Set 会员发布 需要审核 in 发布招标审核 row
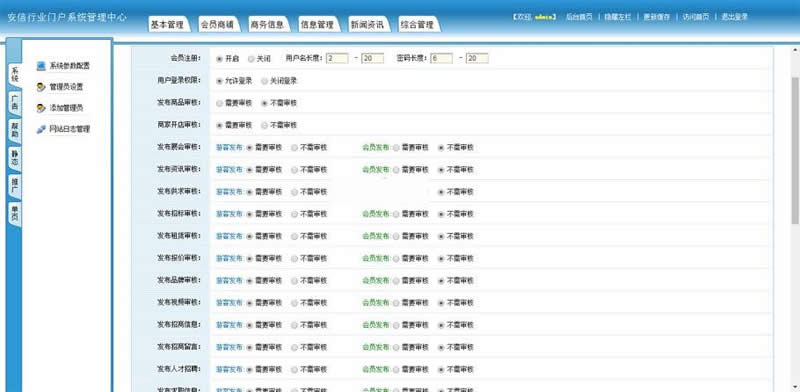The image size is (800, 392). click(396, 214)
